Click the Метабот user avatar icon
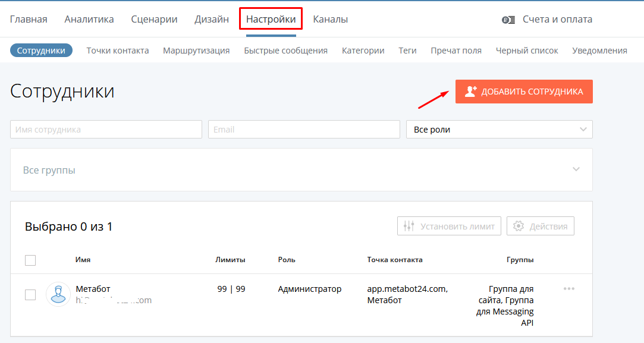The height and width of the screenshot is (343, 644). pos(58,294)
